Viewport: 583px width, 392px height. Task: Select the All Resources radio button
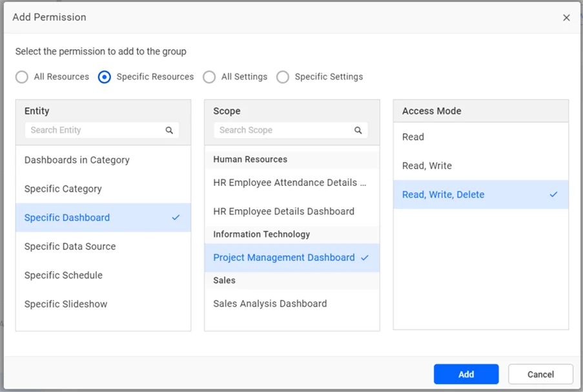(21, 77)
